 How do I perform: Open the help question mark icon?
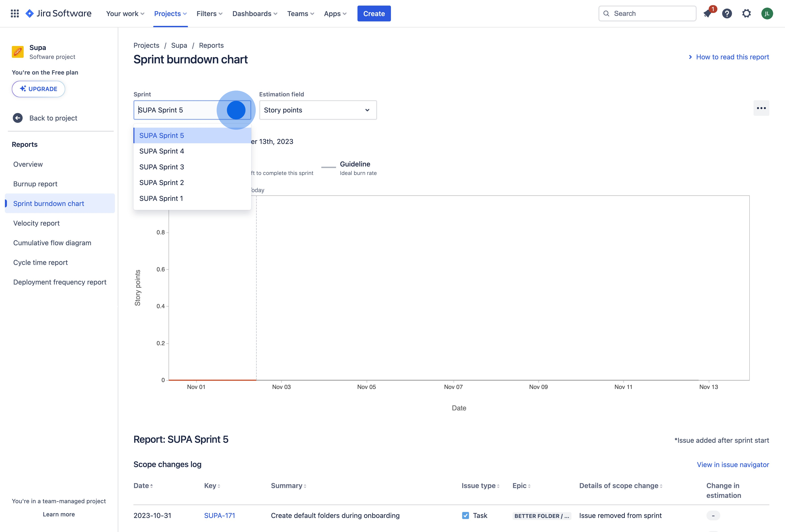(727, 14)
